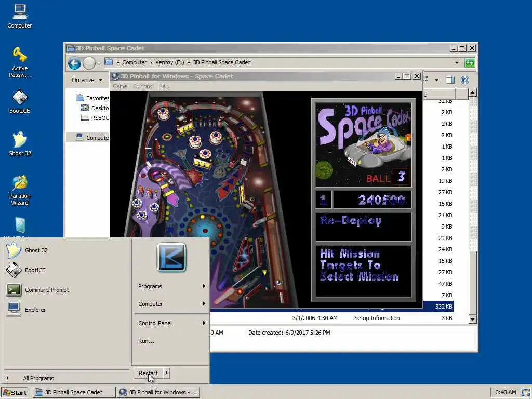This screenshot has height=399, width=532.
Task: Open the Options menu in Pinball
Action: click(142, 87)
